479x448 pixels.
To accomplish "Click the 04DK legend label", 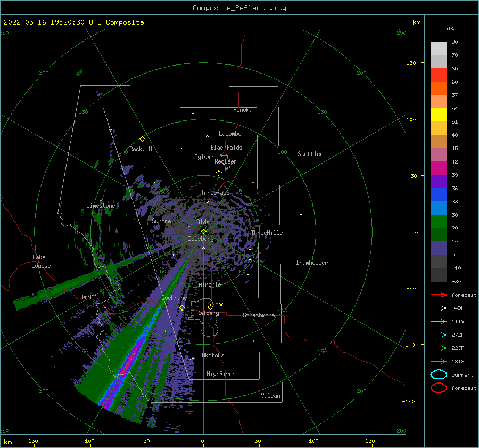I will [458, 308].
